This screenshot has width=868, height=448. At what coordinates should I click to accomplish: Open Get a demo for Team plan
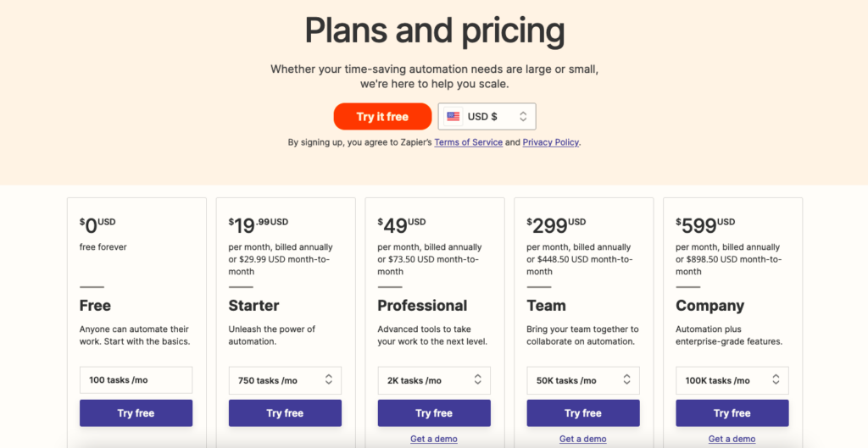pos(583,439)
